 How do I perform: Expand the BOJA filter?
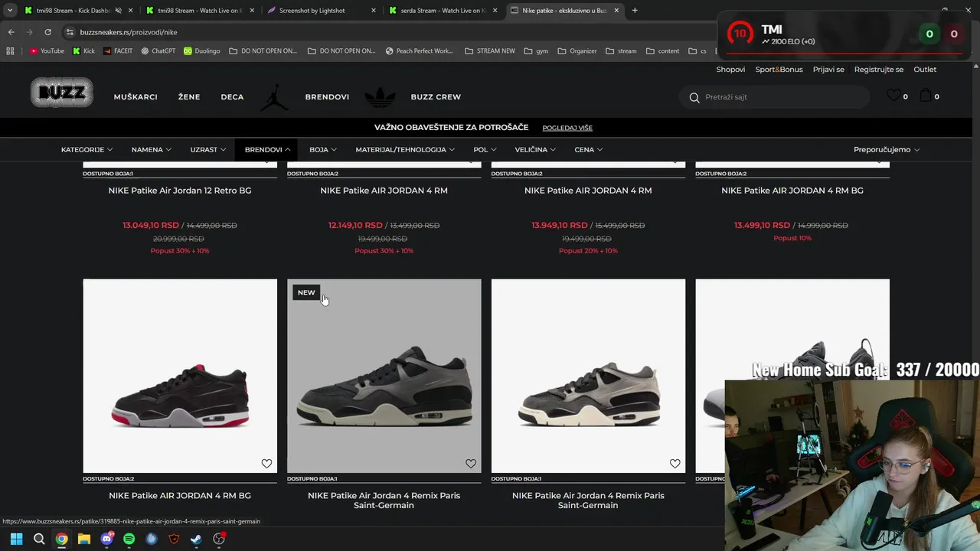323,149
